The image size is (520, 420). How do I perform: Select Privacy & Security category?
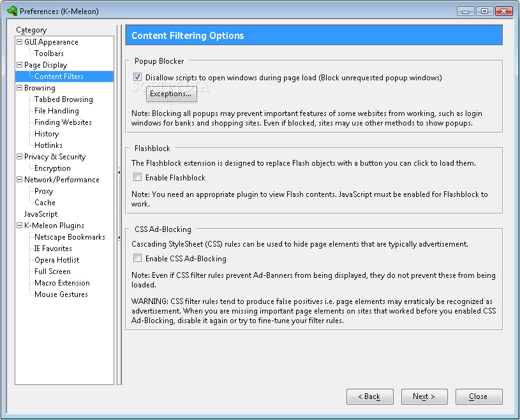55,157
